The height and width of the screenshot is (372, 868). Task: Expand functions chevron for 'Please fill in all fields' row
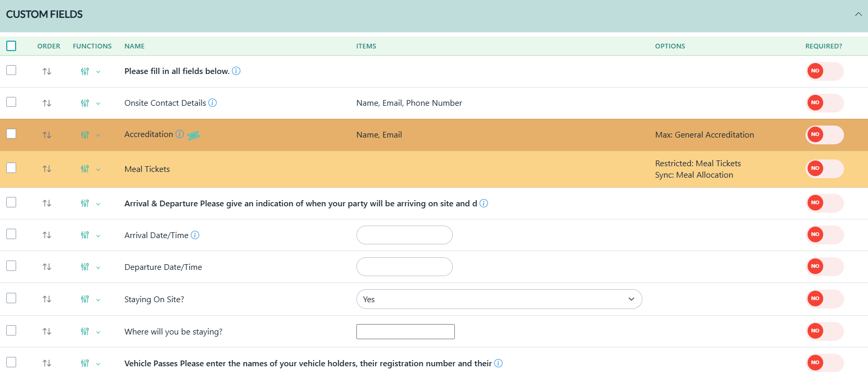click(98, 72)
